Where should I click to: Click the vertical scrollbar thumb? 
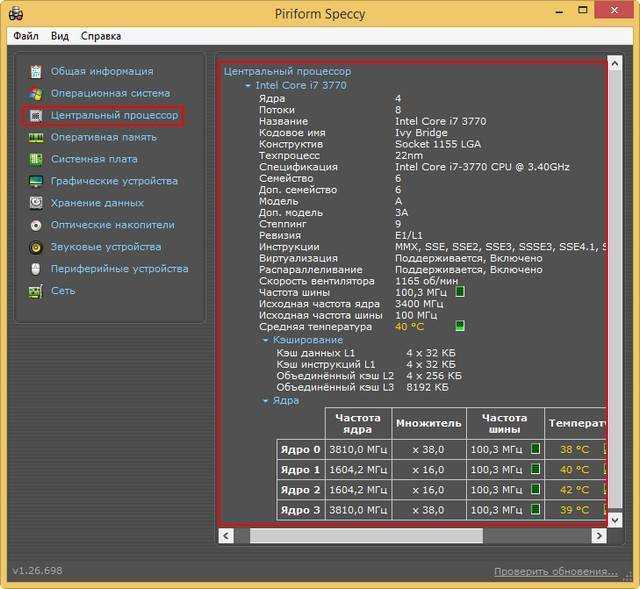pos(615,291)
